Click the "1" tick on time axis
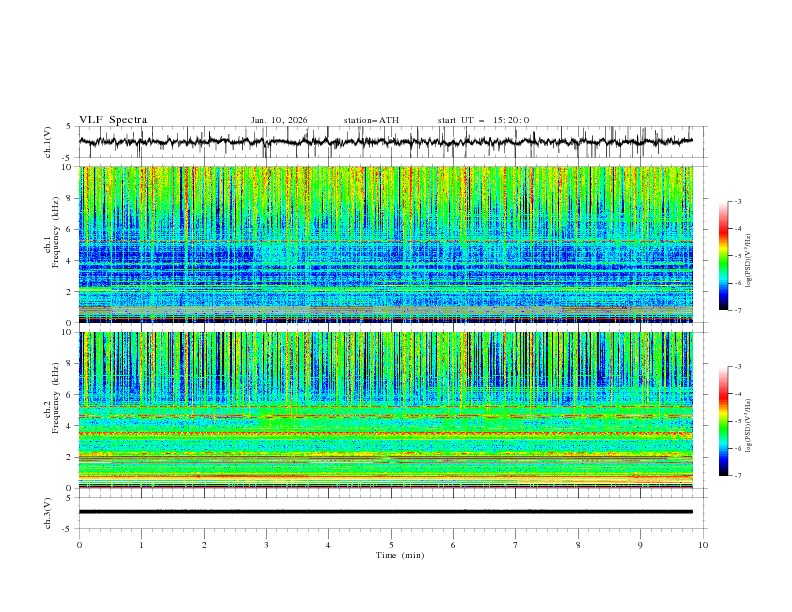The image size is (792, 612). (141, 545)
